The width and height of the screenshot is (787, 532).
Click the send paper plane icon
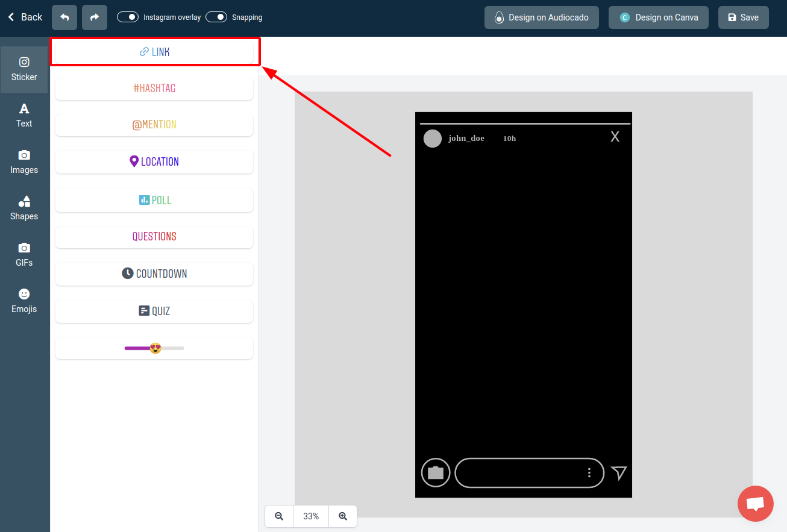click(x=619, y=473)
